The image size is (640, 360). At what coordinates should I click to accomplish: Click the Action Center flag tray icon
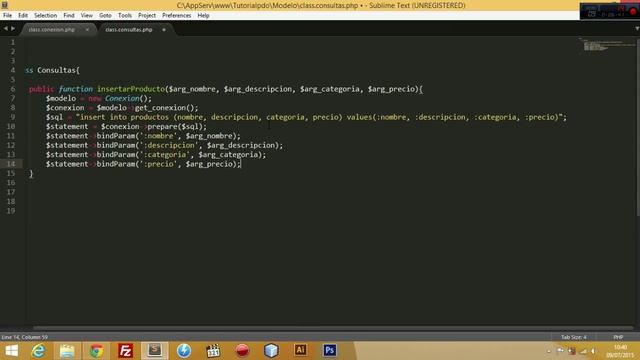[560, 351]
